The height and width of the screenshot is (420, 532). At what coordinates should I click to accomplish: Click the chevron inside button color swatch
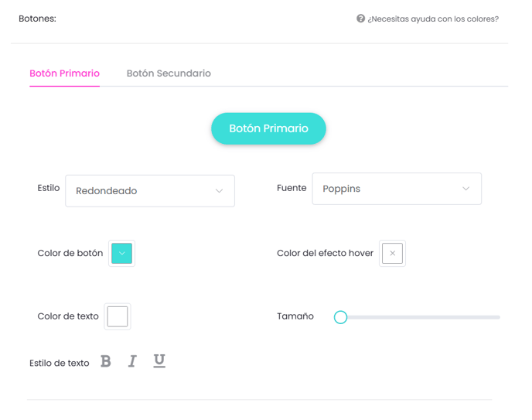pos(122,254)
